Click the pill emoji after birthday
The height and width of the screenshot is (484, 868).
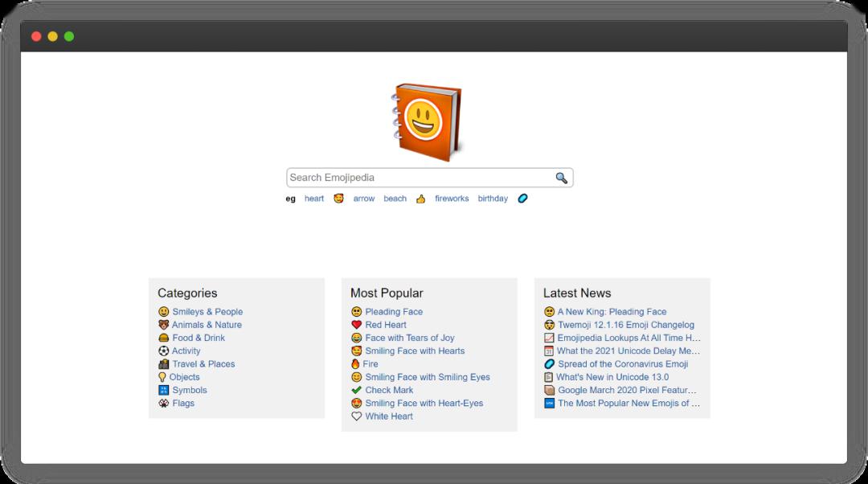tap(522, 199)
